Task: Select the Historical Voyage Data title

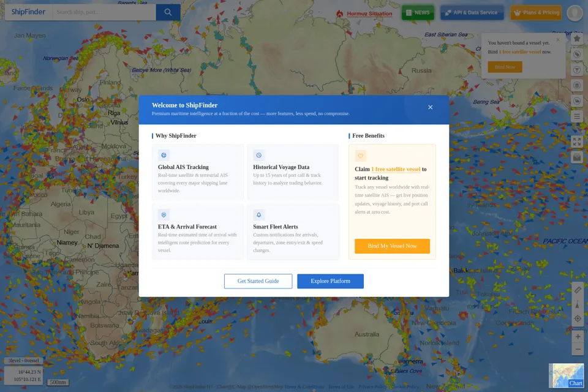Action: pyautogui.click(x=281, y=167)
